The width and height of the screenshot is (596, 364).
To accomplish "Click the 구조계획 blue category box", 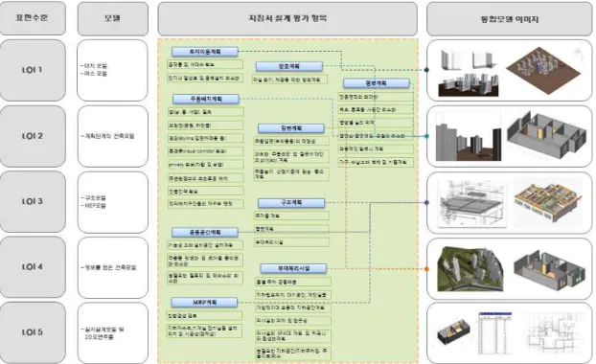I will coord(291,202).
